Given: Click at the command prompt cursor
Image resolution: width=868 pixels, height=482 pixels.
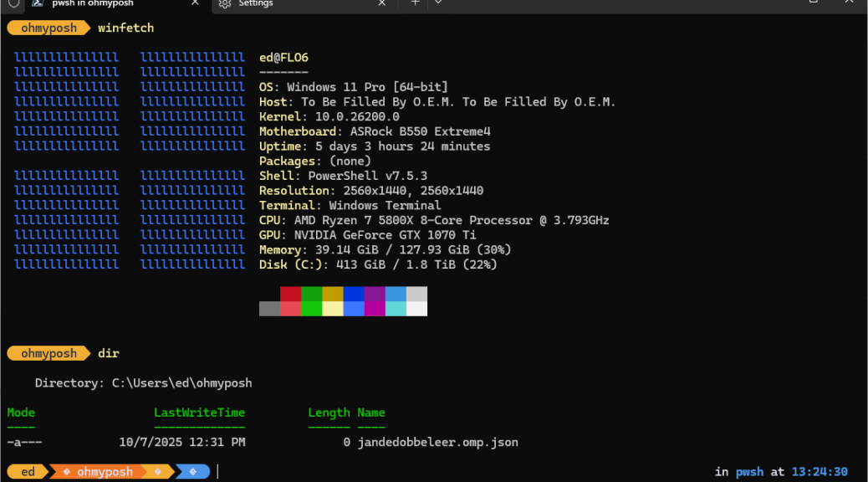Looking at the screenshot, I should (x=217, y=472).
